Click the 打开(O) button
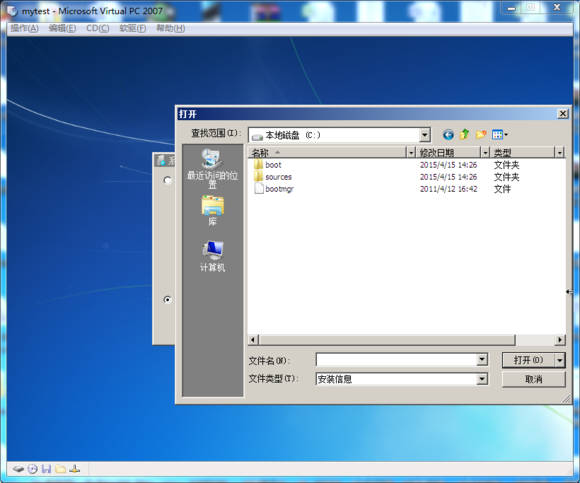 pos(528,360)
